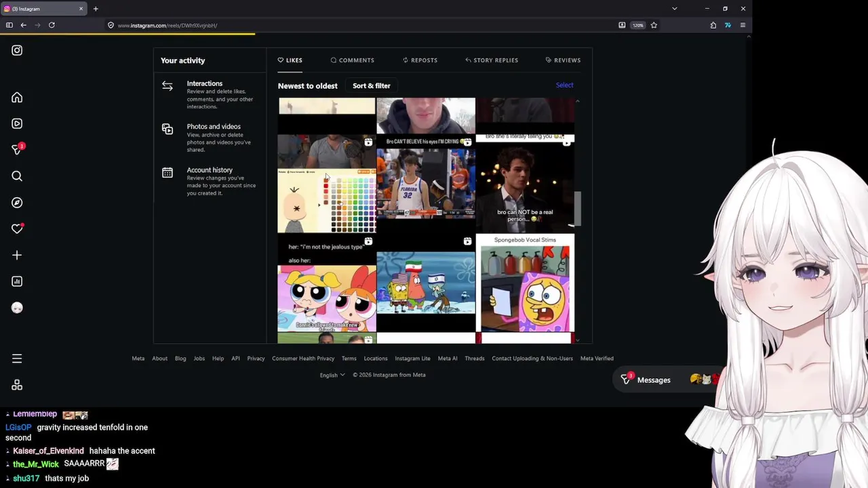Click the Account history calendar icon

point(167,172)
